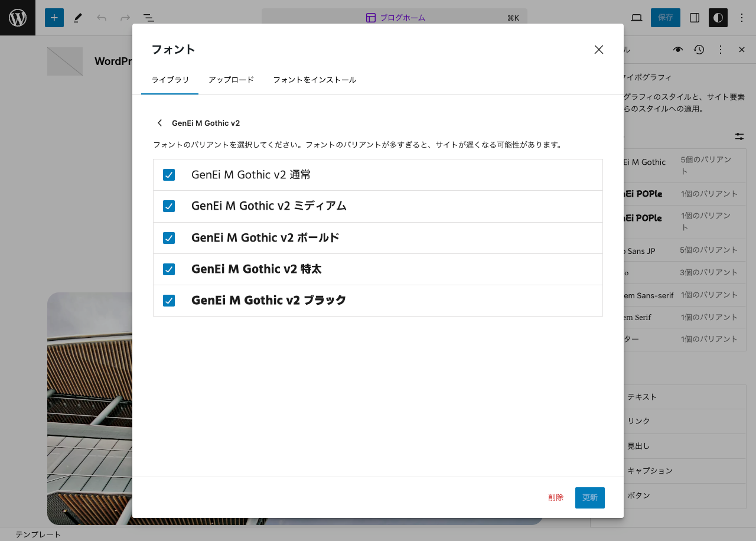Viewport: 756px width, 541px height.
Task: Switch to the ライブラリ tab
Action: tap(170, 80)
